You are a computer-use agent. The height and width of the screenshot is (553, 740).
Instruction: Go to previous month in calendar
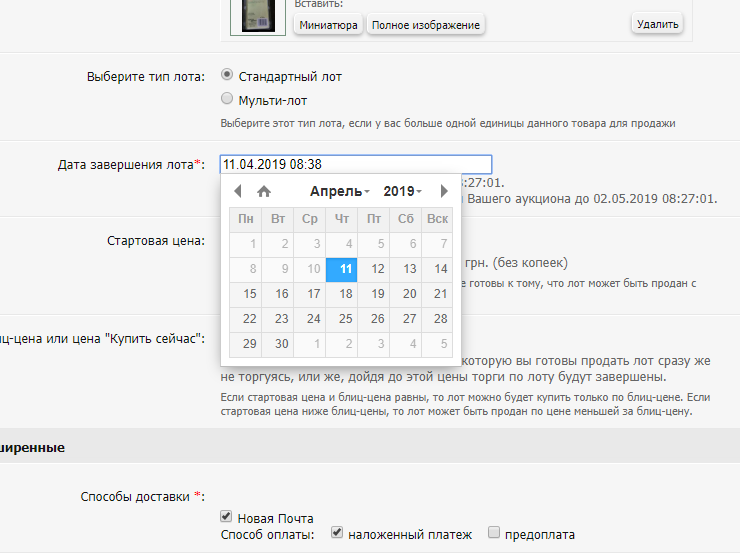pos(237,191)
